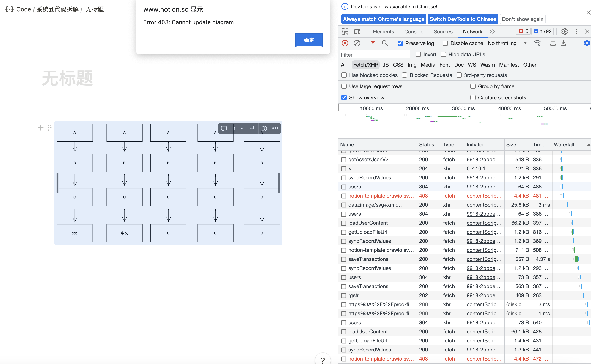Enable Disable cache
The image size is (591, 364).
click(445, 43)
